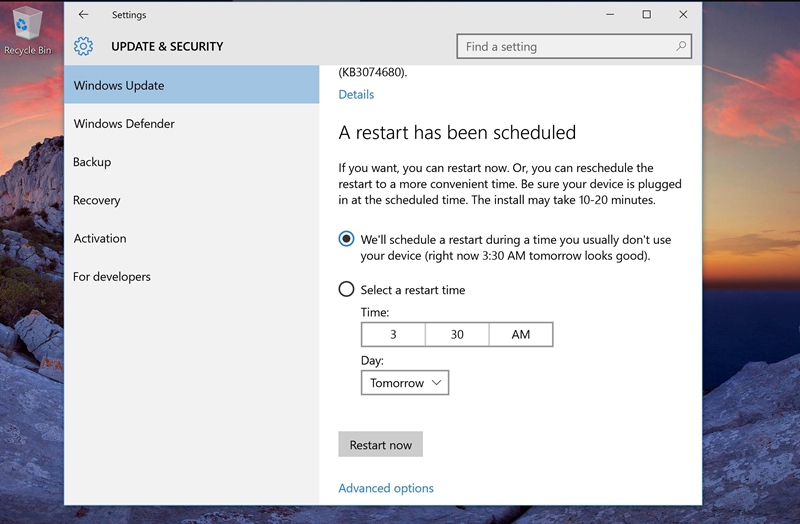Toggle the AM/PM time field
Viewport: 800px width, 524px height.
coord(520,335)
